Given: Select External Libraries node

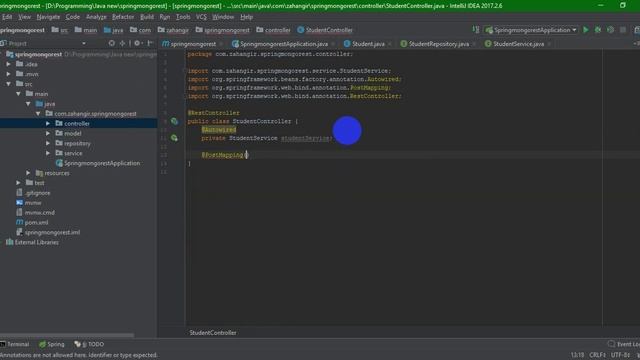Looking at the screenshot, I should tap(32, 242).
